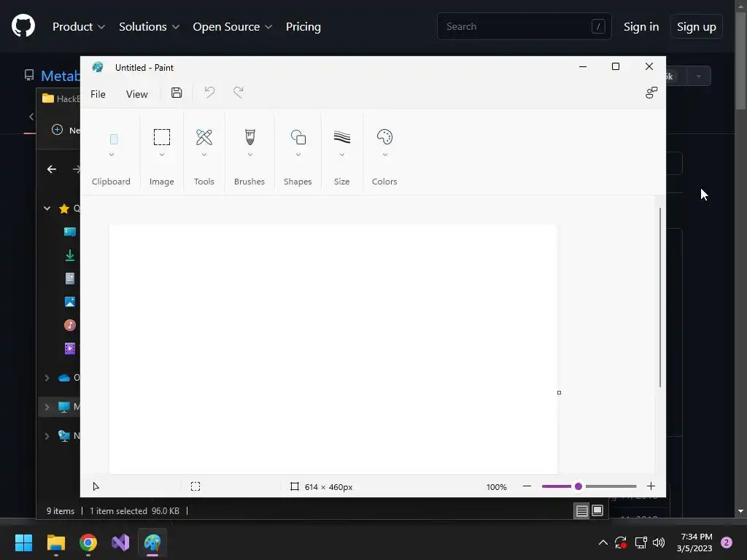The width and height of the screenshot is (747, 560).
Task: Open the Colors palette icon
Action: tap(384, 137)
